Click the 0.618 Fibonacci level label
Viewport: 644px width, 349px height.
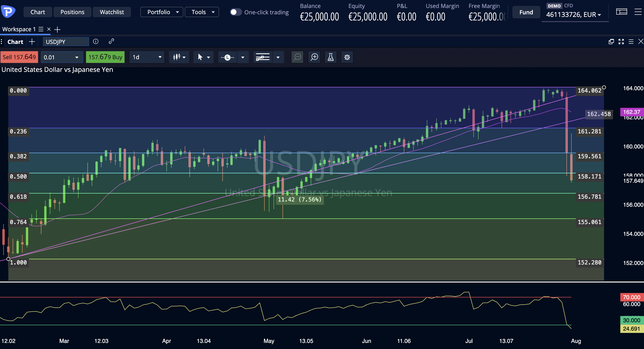(18, 197)
